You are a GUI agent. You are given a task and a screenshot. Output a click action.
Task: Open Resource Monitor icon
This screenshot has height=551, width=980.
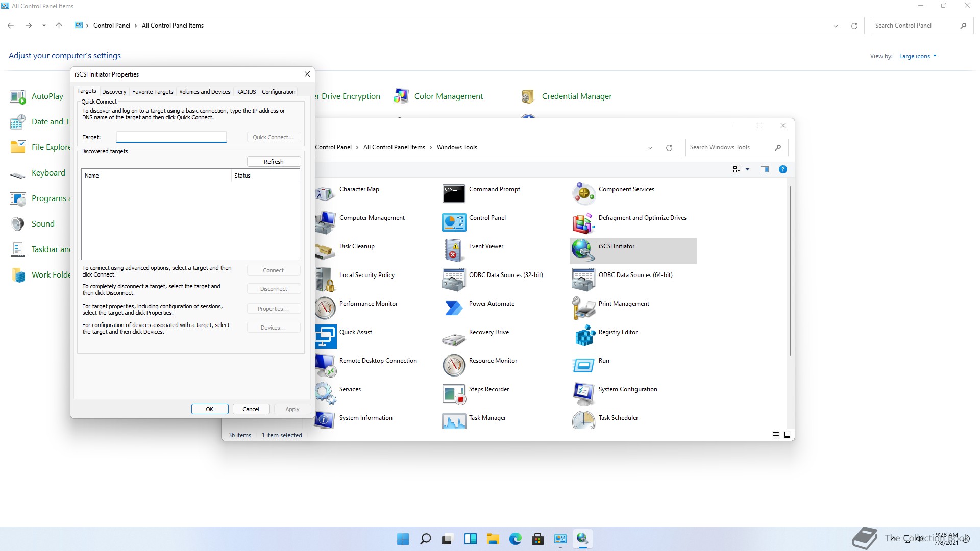454,365
